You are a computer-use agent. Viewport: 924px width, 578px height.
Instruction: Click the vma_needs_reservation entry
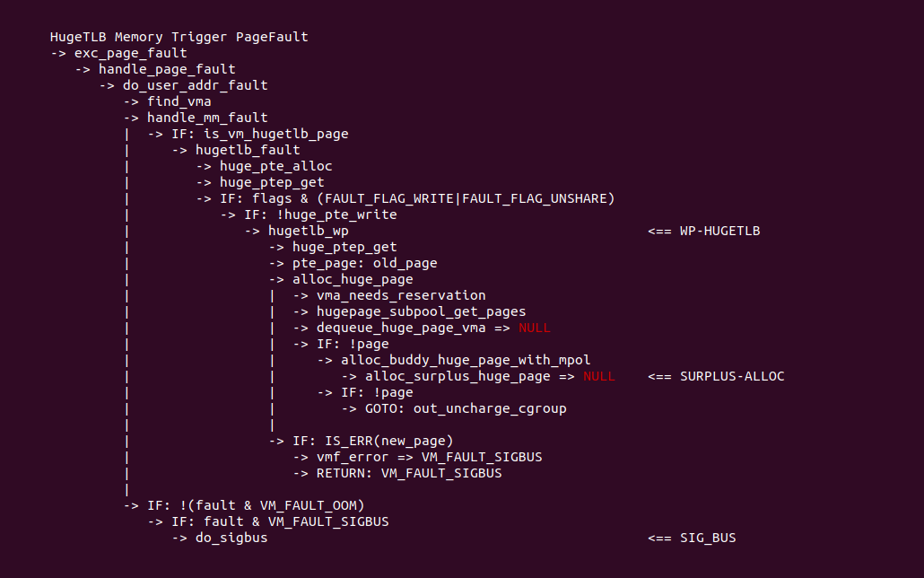click(401, 295)
